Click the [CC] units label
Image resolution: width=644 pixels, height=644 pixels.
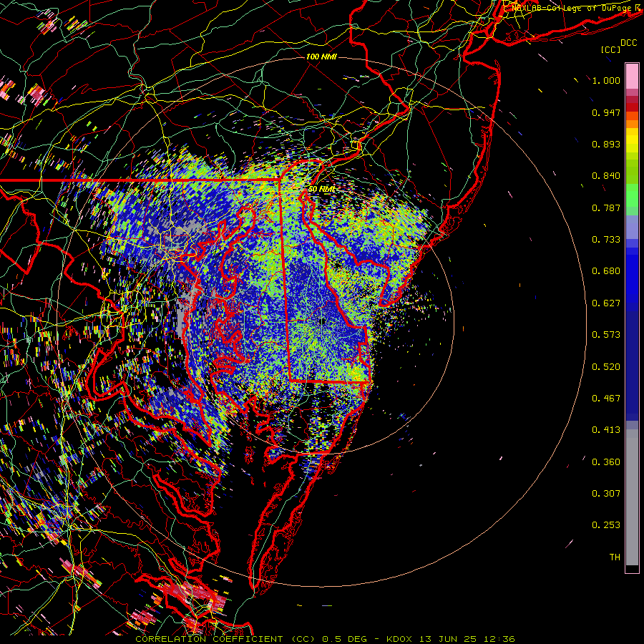click(x=611, y=49)
